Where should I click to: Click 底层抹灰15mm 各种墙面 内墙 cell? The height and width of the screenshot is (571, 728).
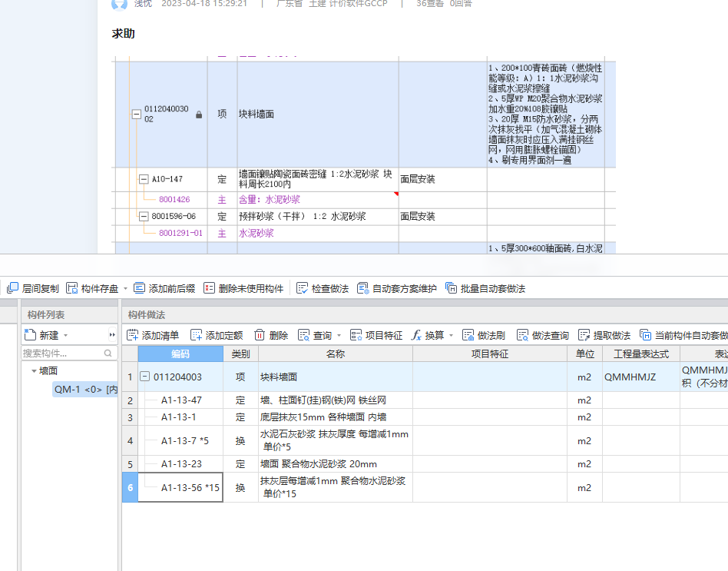click(x=336, y=417)
